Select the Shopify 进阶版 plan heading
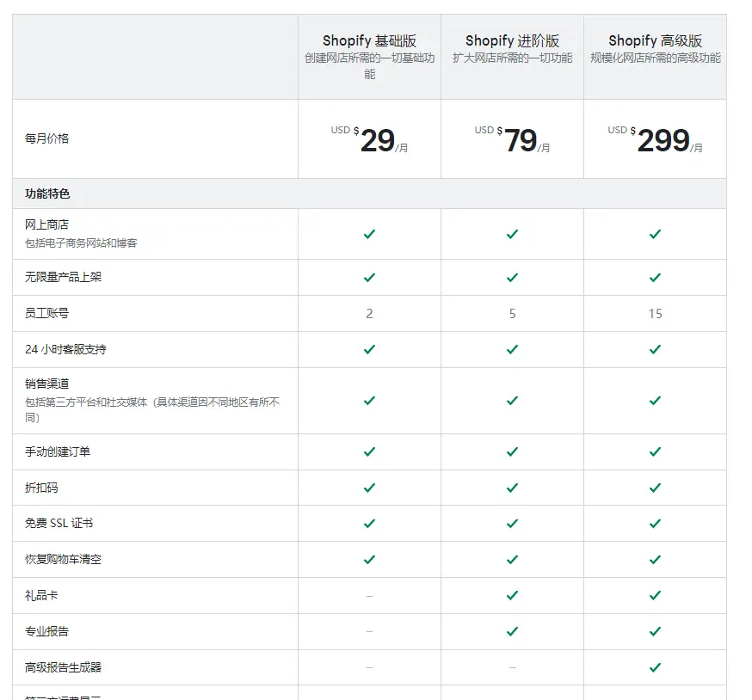The image size is (752, 700). 512,40
